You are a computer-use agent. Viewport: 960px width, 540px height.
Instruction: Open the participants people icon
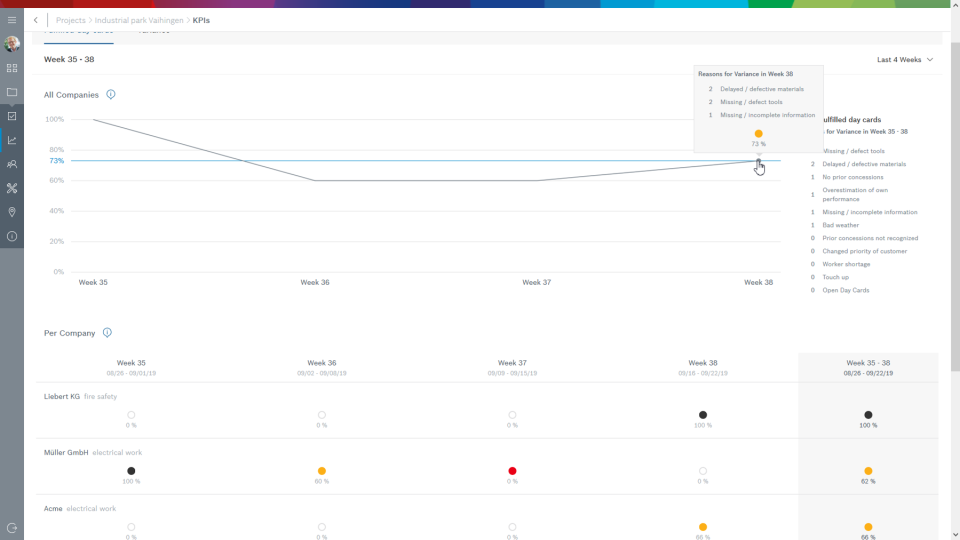coord(12,164)
